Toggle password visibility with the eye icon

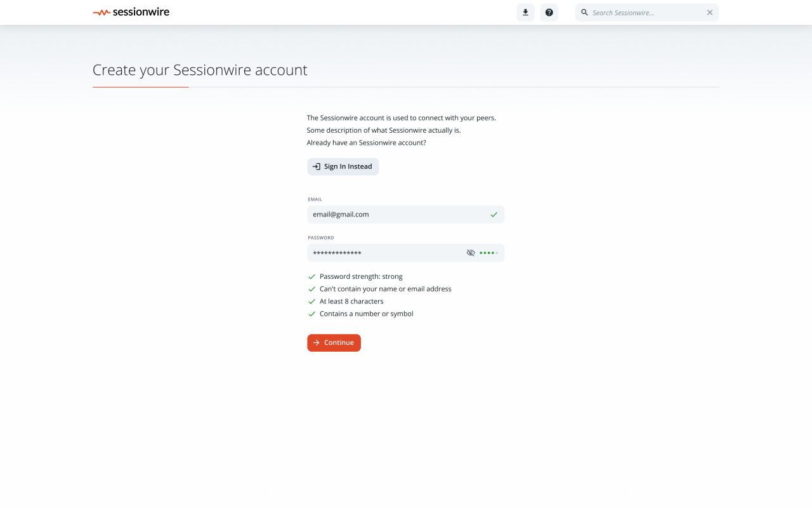click(471, 253)
